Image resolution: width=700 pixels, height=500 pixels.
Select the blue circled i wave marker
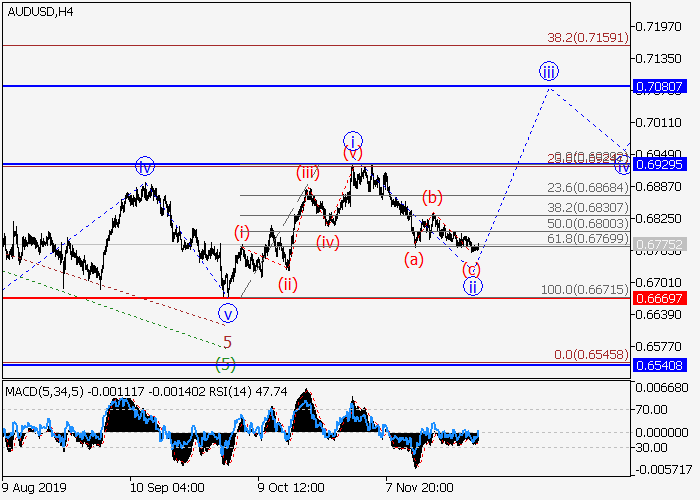coord(352,140)
